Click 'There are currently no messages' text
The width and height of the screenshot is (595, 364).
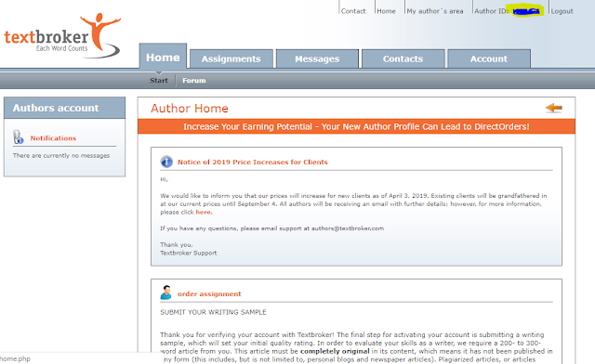(x=61, y=155)
